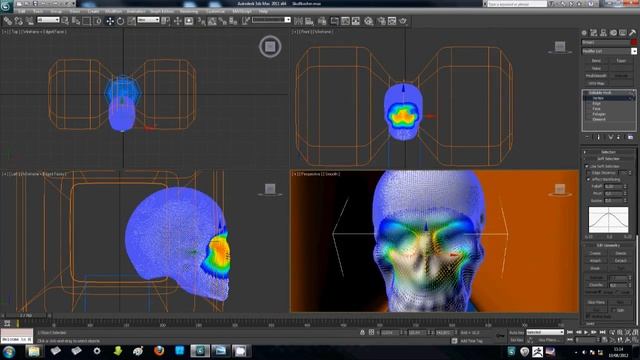The width and height of the screenshot is (640, 360).
Task: Click ViewCube in Top viewport
Action: coord(270,47)
